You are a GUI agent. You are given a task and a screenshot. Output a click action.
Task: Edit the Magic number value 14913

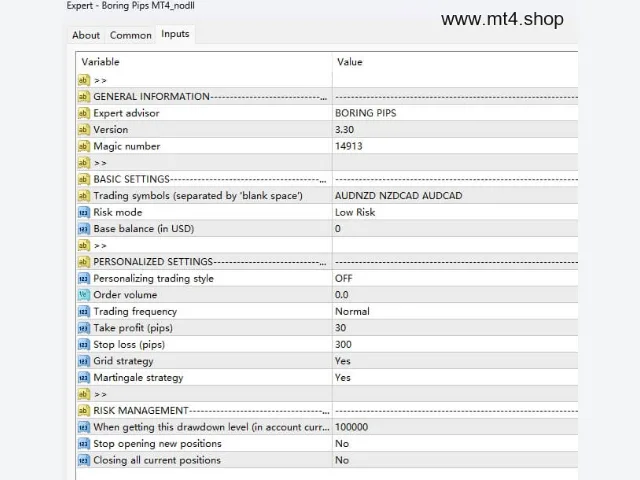pyautogui.click(x=348, y=146)
